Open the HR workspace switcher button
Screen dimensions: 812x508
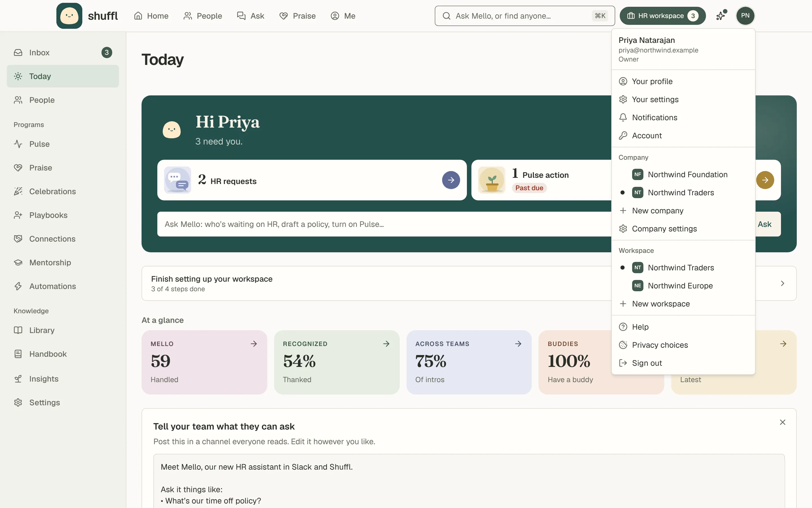pos(662,16)
